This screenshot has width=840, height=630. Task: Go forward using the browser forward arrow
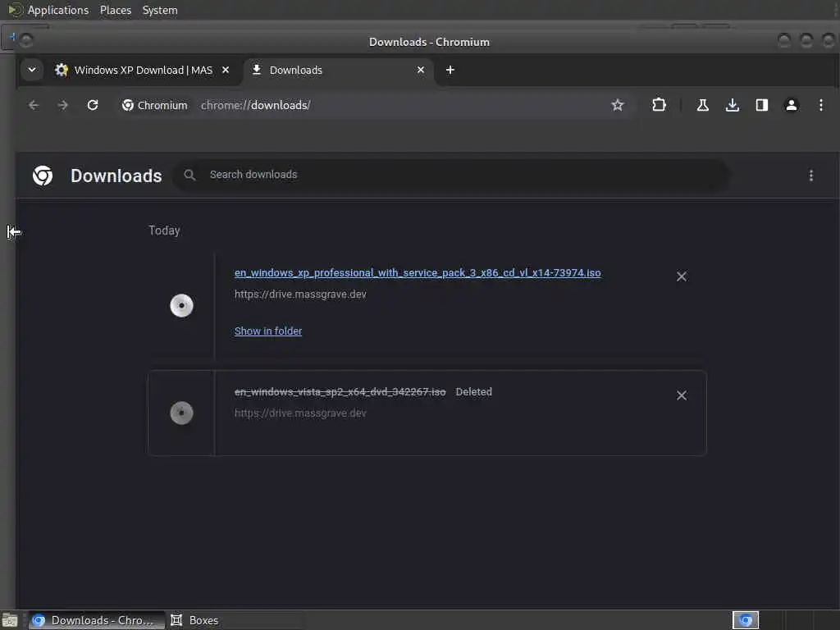[62, 105]
